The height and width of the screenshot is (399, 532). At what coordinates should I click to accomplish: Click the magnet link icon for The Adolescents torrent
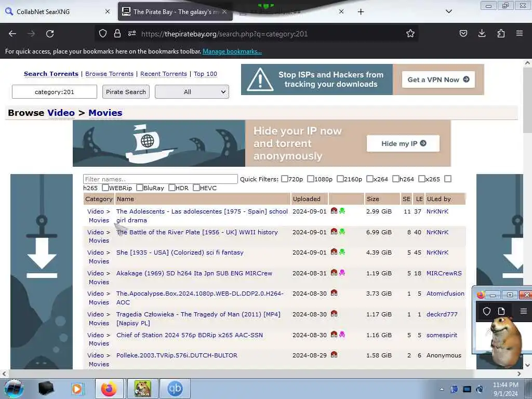click(x=334, y=211)
